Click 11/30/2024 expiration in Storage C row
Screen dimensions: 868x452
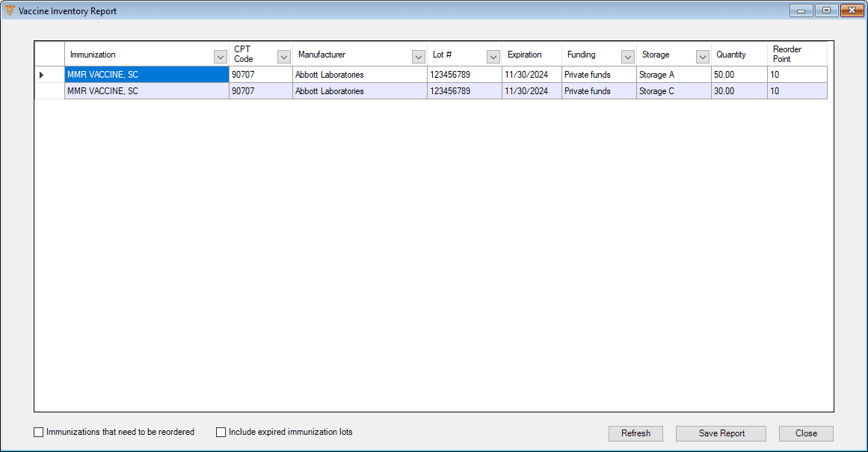point(532,91)
